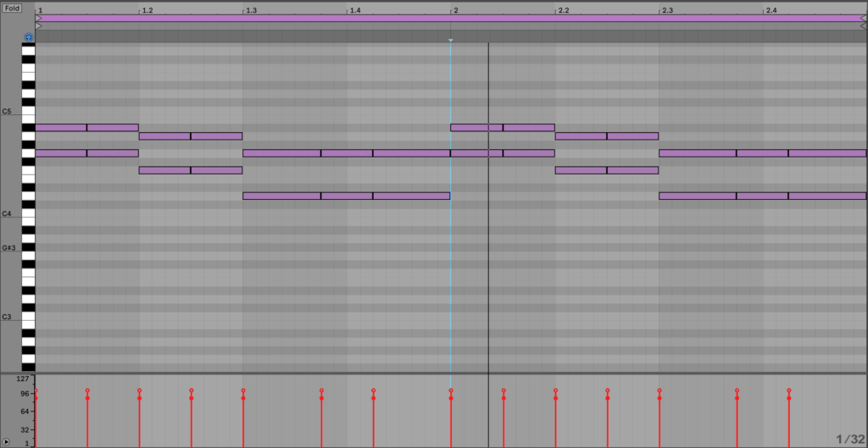This screenshot has height=448, width=868.
Task: Toggle the blue headphone MIDI preview icon
Action: click(x=28, y=37)
